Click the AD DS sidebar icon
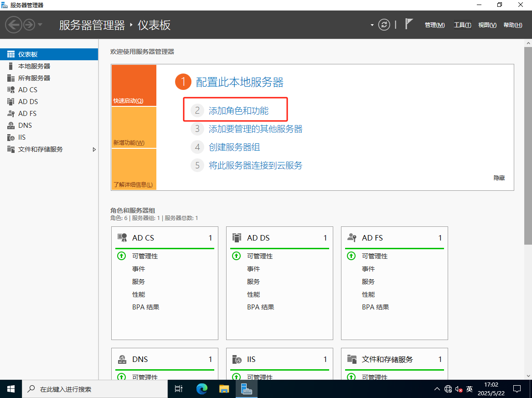Screen dimensions: 532x398 (11, 102)
